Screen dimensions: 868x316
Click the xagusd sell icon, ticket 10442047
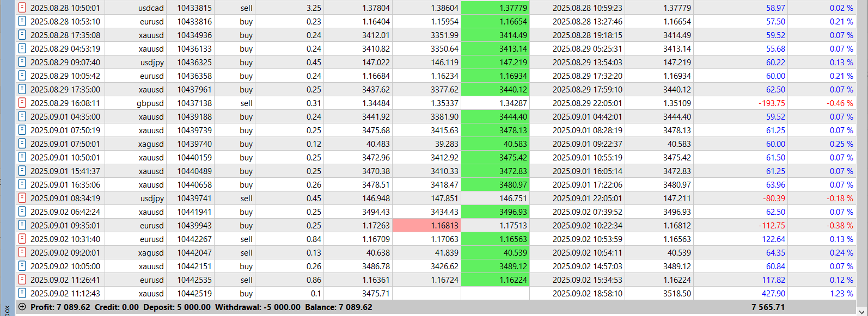coord(22,252)
